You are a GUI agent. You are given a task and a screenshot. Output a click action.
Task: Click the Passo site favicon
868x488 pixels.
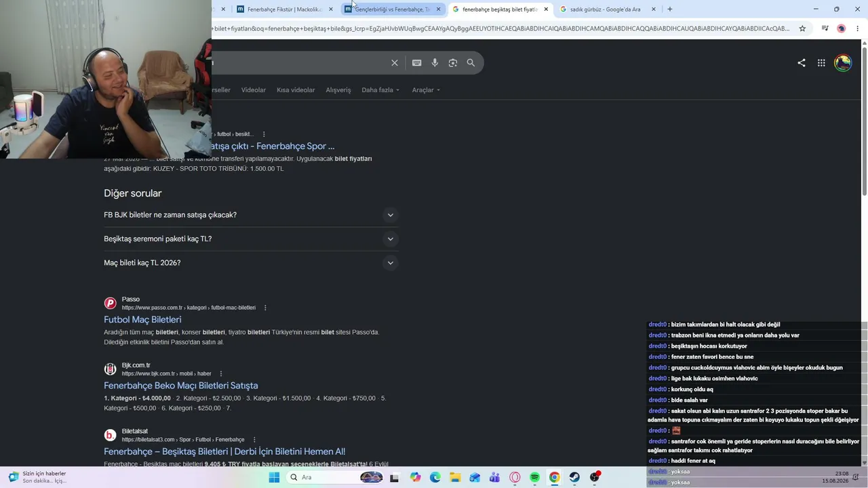click(110, 304)
